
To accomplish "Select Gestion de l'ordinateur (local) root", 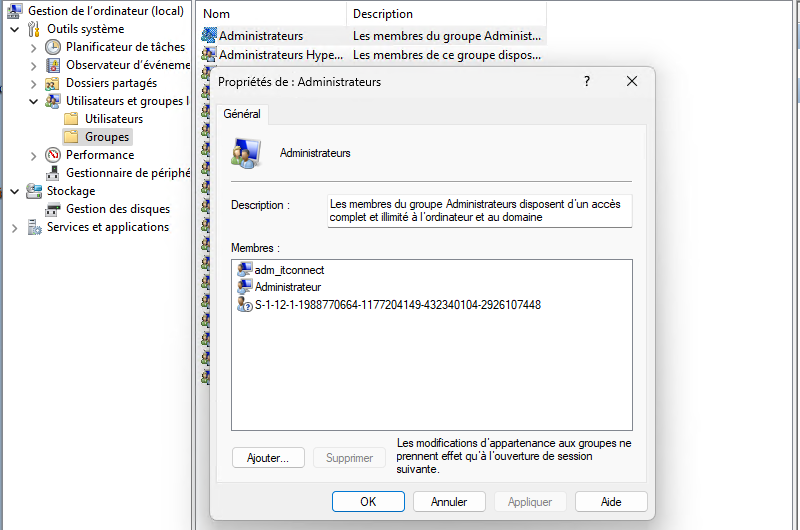I will pos(106,11).
